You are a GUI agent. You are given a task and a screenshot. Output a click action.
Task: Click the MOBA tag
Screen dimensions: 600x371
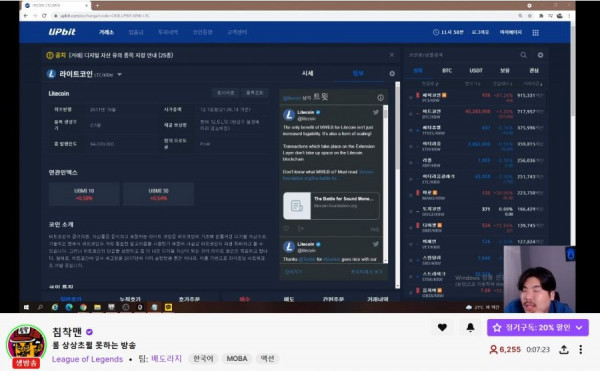[x=236, y=359]
